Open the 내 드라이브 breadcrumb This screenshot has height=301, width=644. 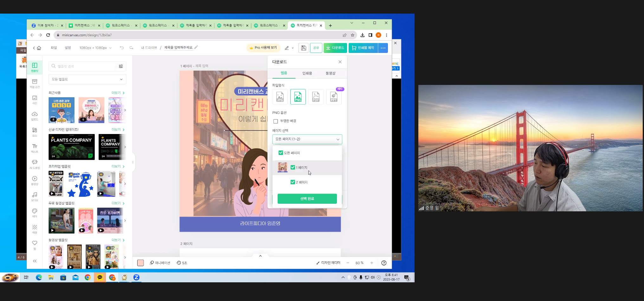(149, 48)
